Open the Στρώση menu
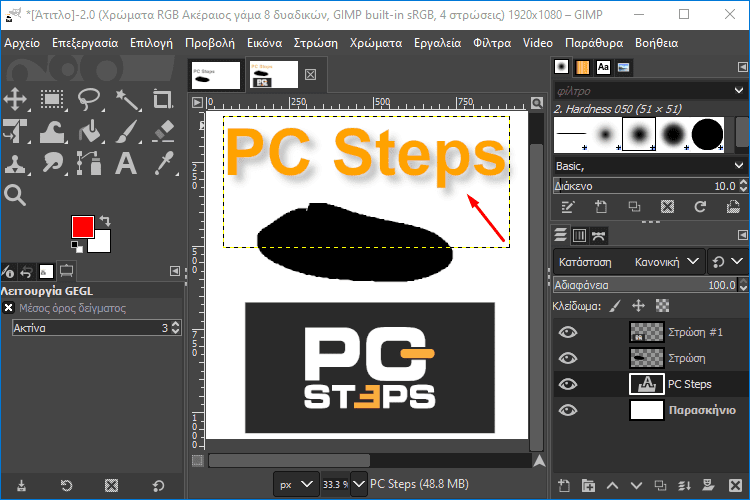Viewport: 750px width, 500px height. 316,43
